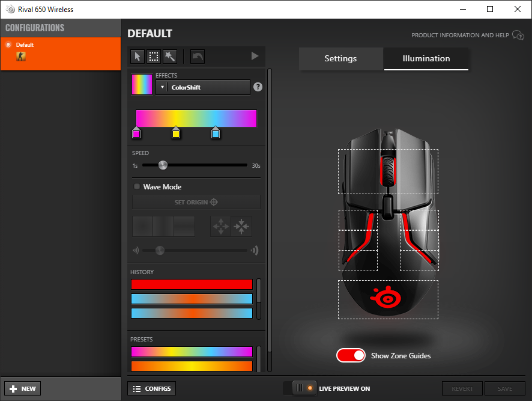Click the middle wave direction box
This screenshot has height=401, width=532.
tap(163, 226)
